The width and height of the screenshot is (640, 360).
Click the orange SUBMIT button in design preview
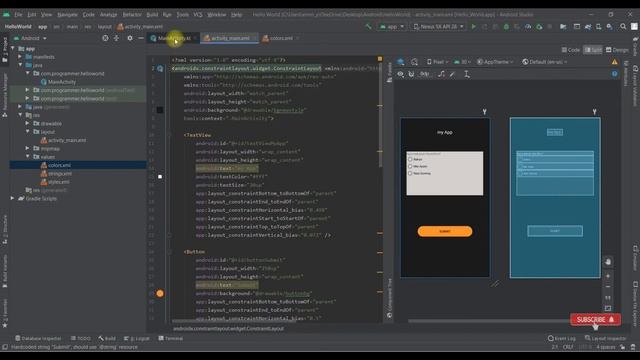coord(445,231)
